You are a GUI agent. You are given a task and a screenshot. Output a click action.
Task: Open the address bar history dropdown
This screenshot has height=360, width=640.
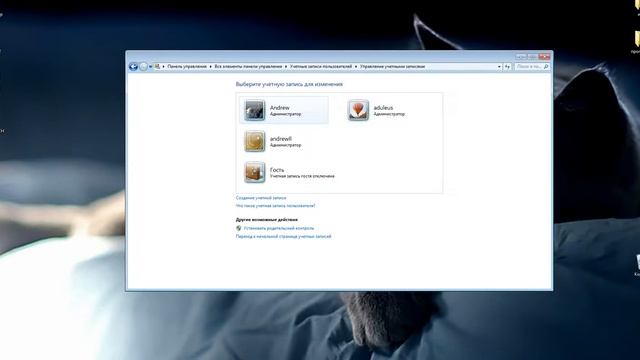tap(499, 67)
